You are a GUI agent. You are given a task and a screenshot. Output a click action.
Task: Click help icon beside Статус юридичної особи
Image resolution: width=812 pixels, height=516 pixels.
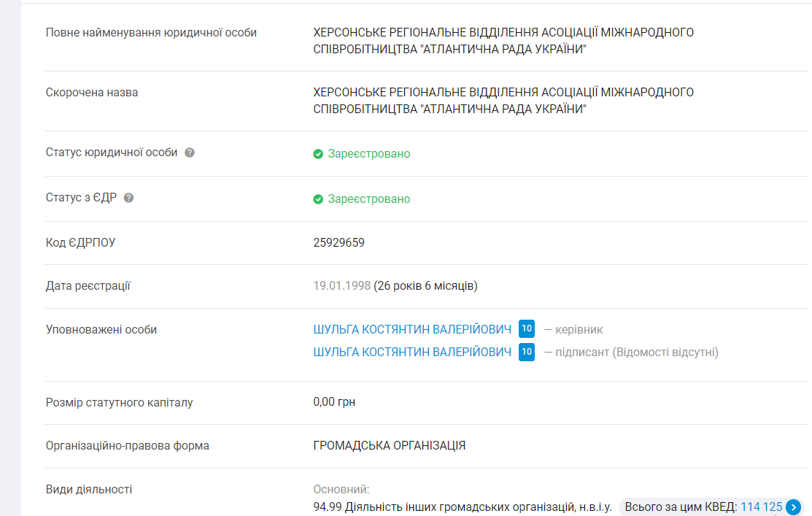click(190, 153)
